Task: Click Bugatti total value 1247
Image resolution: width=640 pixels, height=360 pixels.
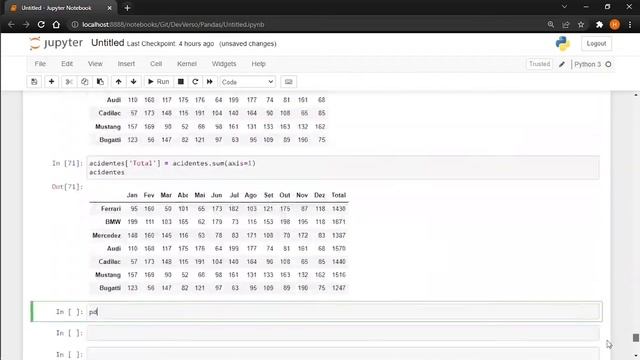Action: click(x=338, y=288)
